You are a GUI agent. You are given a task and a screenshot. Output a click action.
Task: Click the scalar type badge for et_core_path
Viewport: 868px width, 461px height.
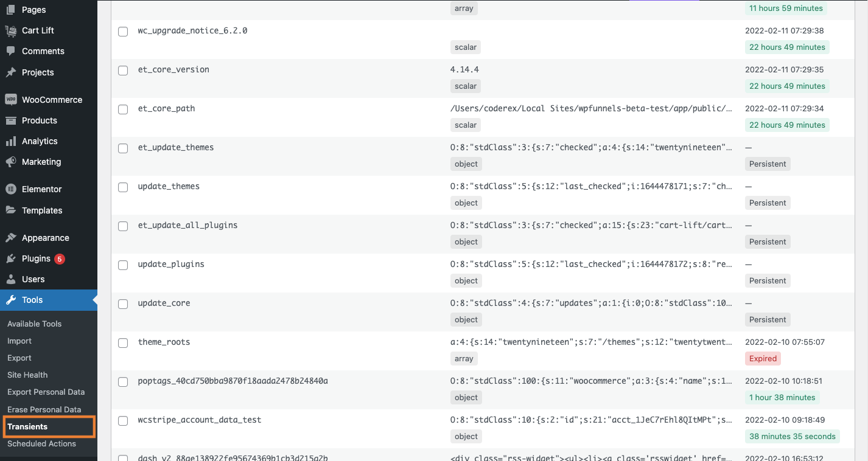tap(466, 125)
